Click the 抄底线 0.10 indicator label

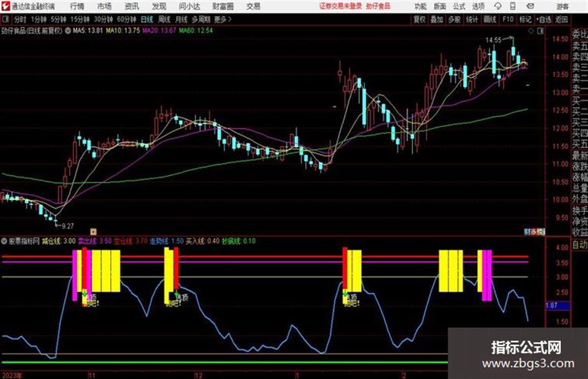[x=239, y=241]
